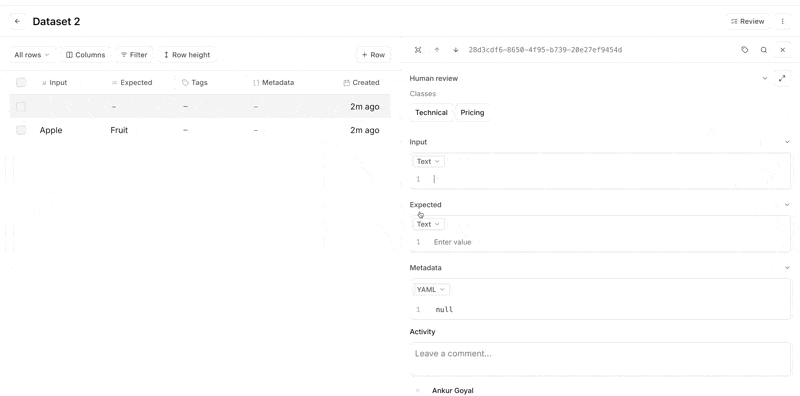Expand Human review with diagonal arrows icon

pyautogui.click(x=782, y=78)
